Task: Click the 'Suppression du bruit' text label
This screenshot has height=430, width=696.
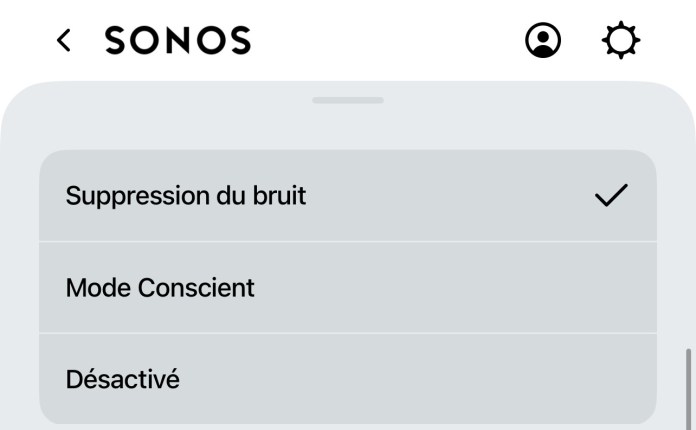Action: point(186,196)
